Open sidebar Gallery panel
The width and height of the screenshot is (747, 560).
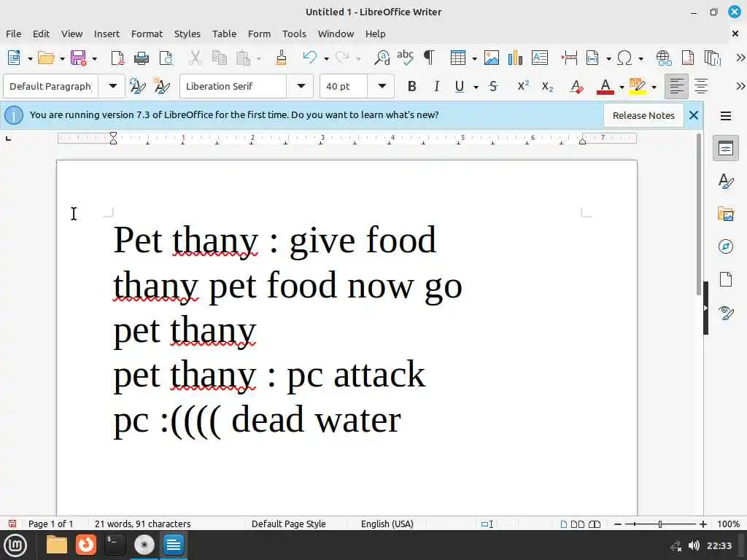726,214
